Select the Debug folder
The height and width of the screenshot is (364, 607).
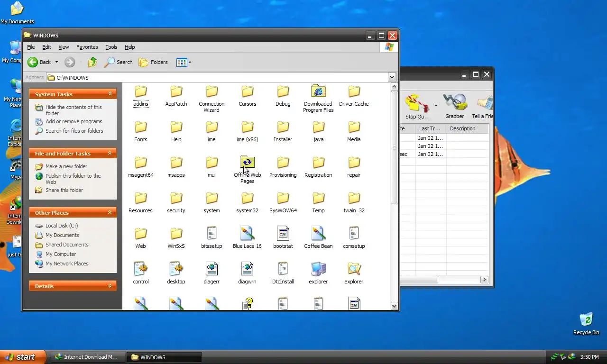tap(283, 95)
